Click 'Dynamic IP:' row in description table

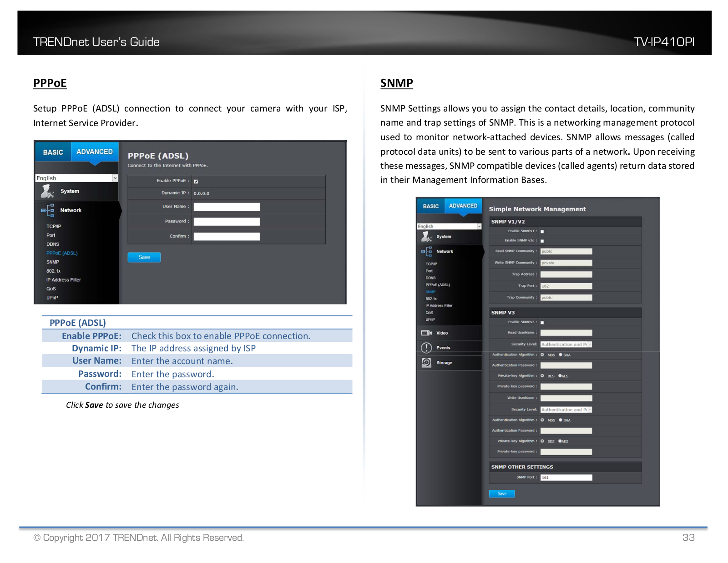[x=197, y=348]
